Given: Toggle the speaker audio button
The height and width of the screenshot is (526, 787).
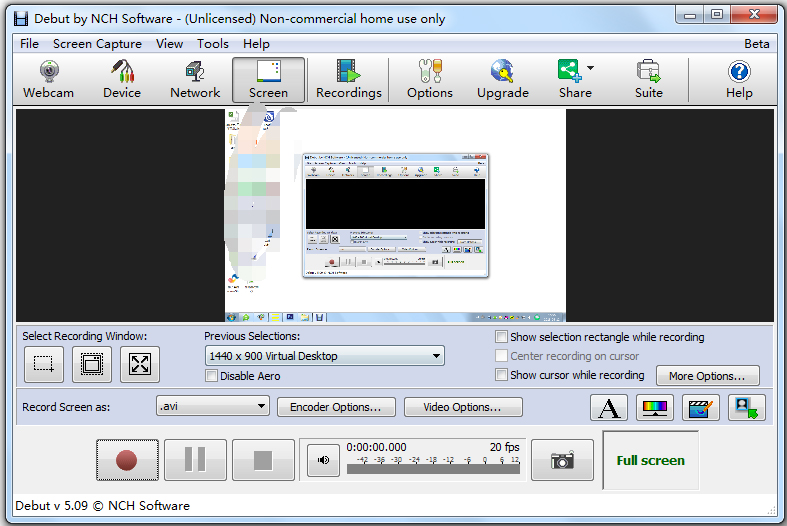Looking at the screenshot, I should coord(323,460).
